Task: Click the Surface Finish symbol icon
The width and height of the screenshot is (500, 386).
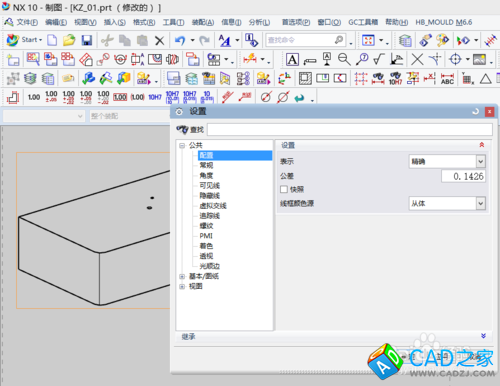Action: pos(378,60)
